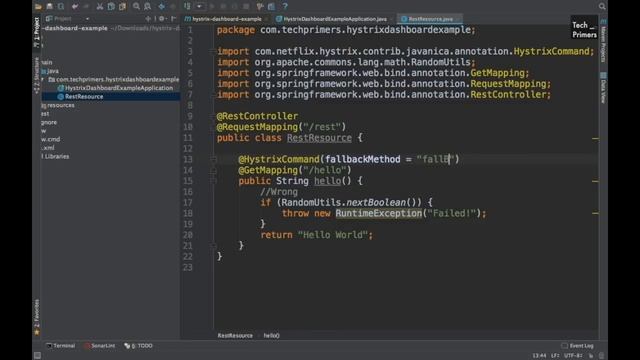The height and width of the screenshot is (360, 640).
Task: Click the Copy toolbar icon
Action: tap(111, 6)
